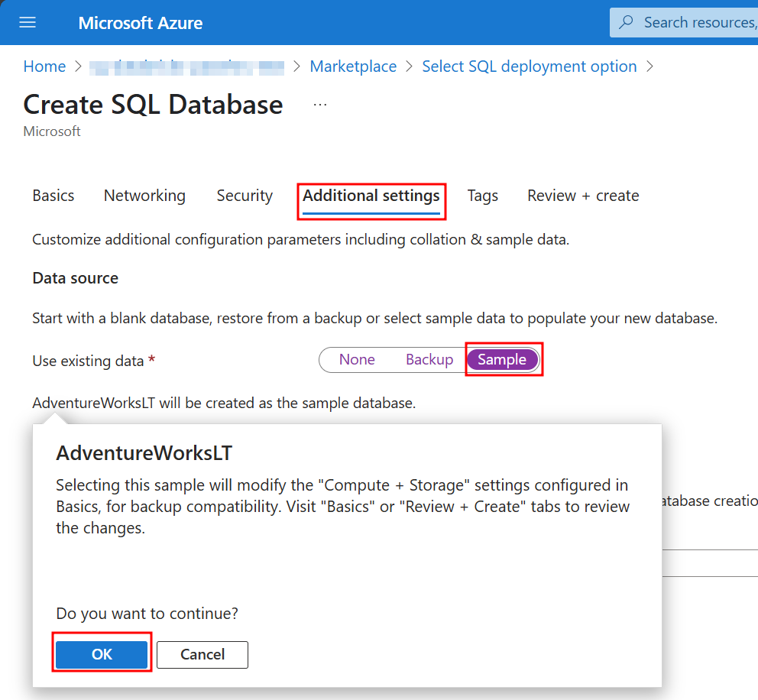This screenshot has width=758, height=700.
Task: Click the Microsoft Azure title
Action: (x=140, y=23)
